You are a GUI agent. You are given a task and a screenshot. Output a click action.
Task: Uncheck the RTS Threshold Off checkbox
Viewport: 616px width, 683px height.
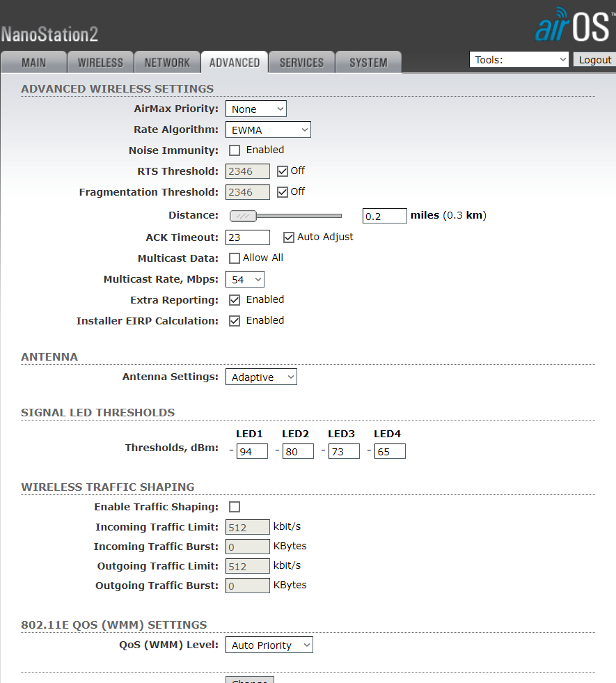283,171
